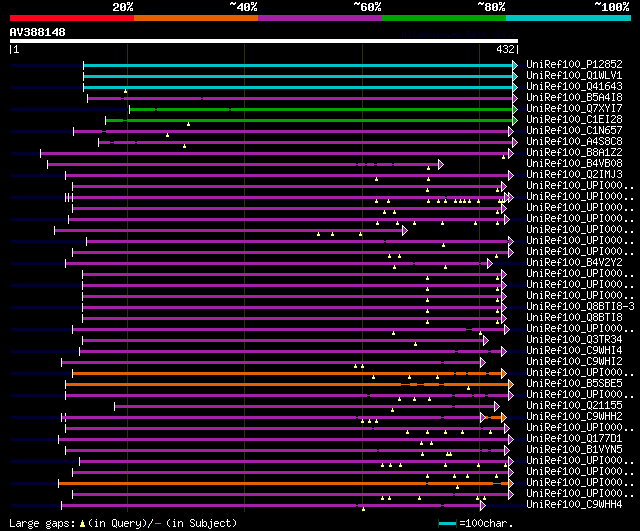Click the UniRef100_B5A4I8 label
This screenshot has height=531, width=640.
point(574,98)
